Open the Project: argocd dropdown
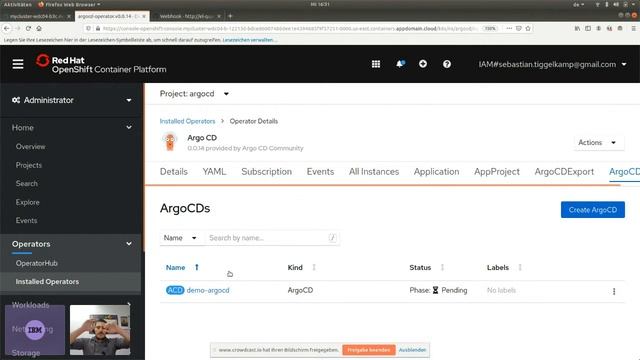Screen dimensions: 640x360 pos(194,93)
